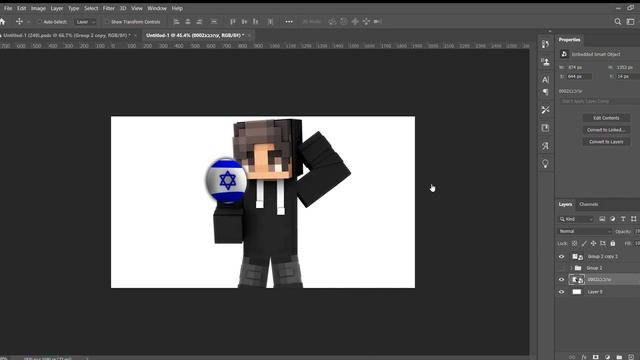Select the Move tool icon
The width and height of the screenshot is (640, 360).
(19, 22)
